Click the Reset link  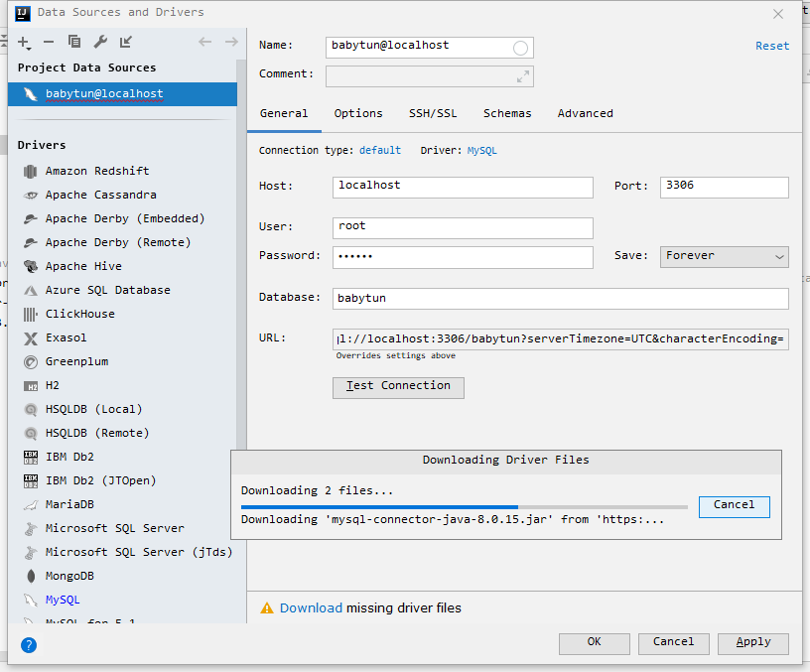click(x=772, y=46)
